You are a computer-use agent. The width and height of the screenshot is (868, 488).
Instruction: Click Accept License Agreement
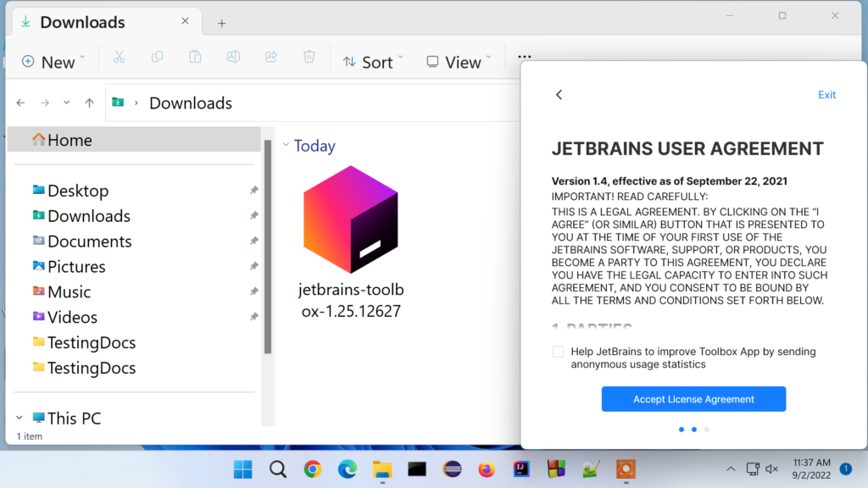point(693,399)
